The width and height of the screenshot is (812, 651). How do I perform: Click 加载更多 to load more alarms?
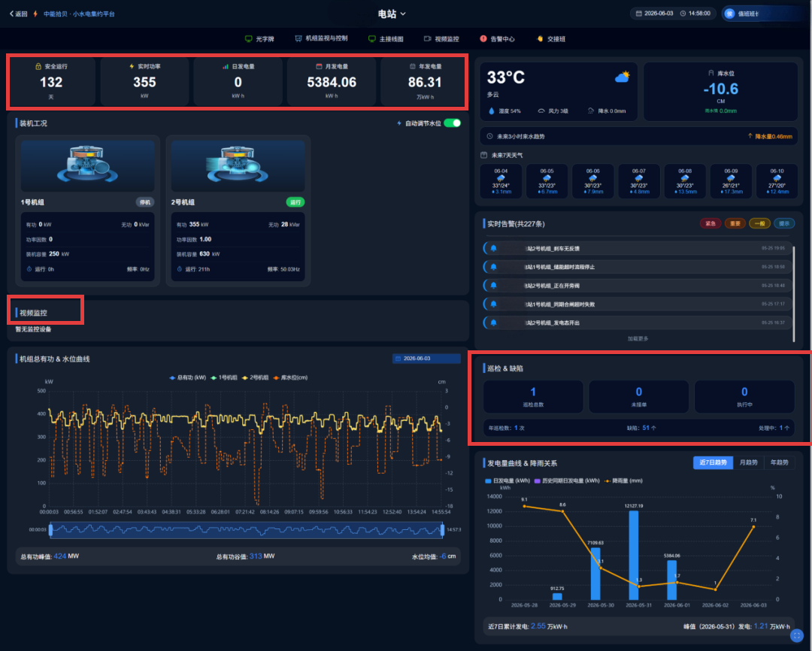click(x=638, y=339)
